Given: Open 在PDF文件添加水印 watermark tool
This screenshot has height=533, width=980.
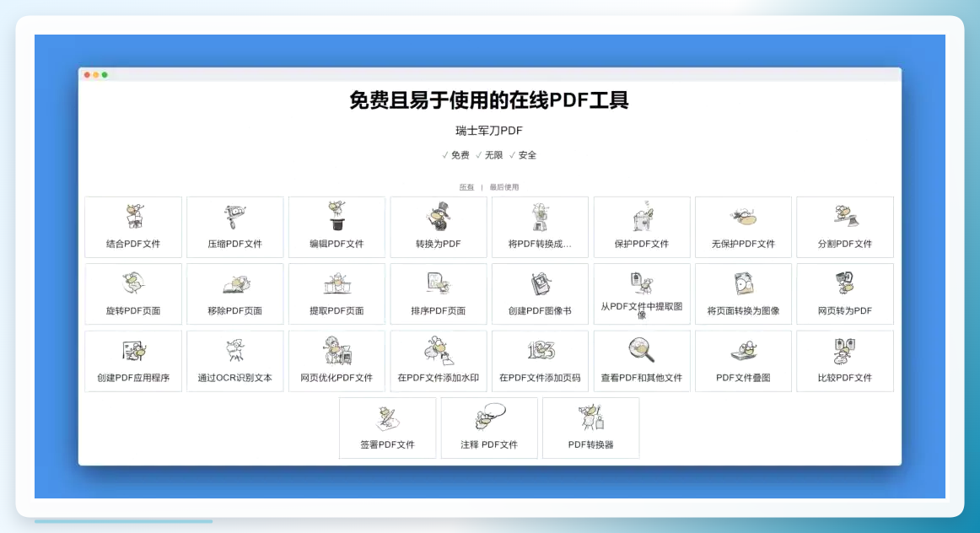Looking at the screenshot, I should [x=438, y=361].
